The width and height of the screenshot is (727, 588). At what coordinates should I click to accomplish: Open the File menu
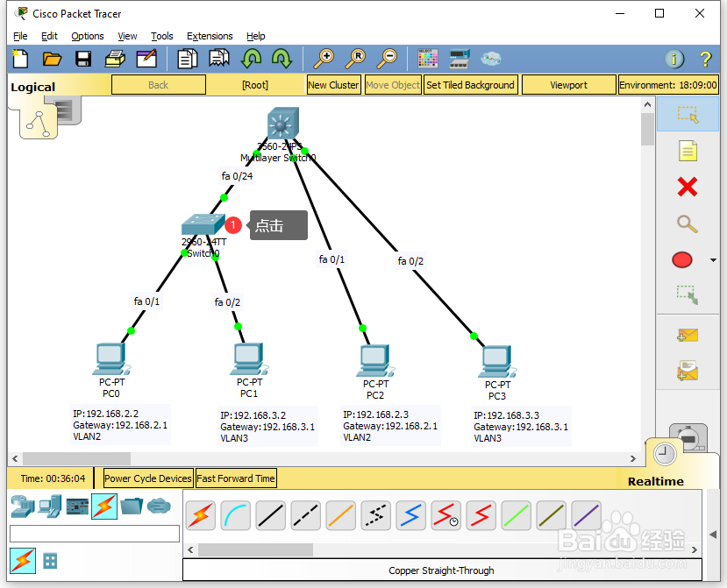click(20, 36)
